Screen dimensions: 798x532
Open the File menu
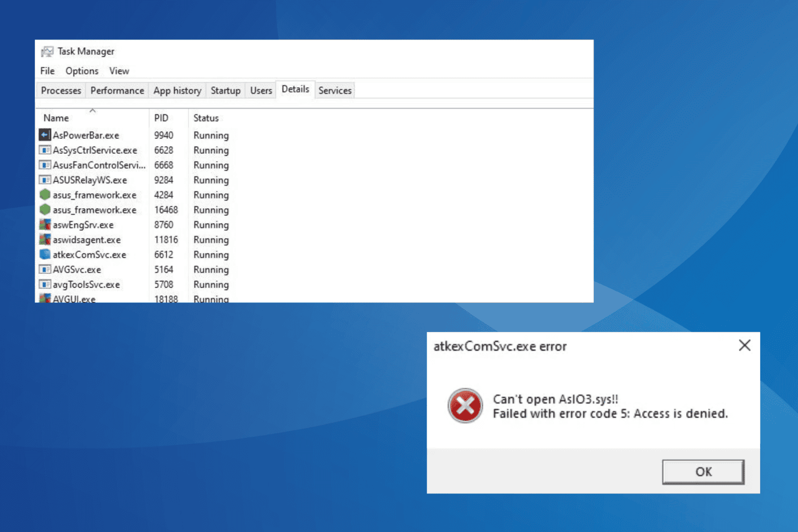(47, 71)
